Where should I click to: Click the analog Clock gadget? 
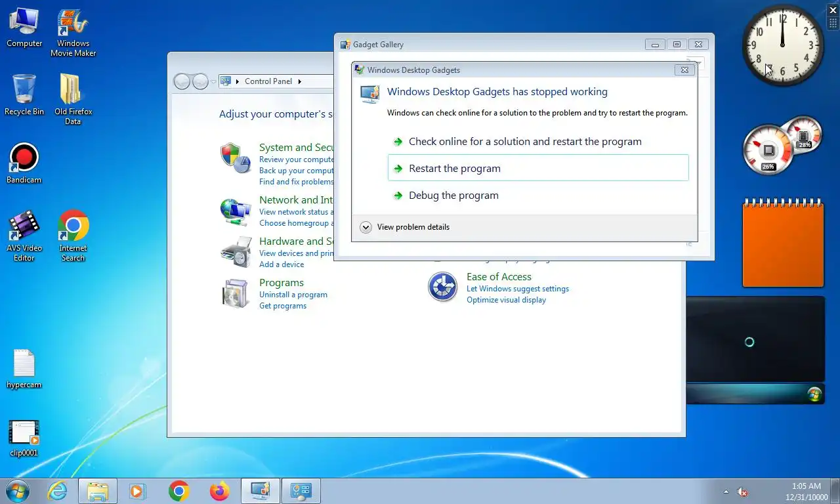pyautogui.click(x=783, y=46)
